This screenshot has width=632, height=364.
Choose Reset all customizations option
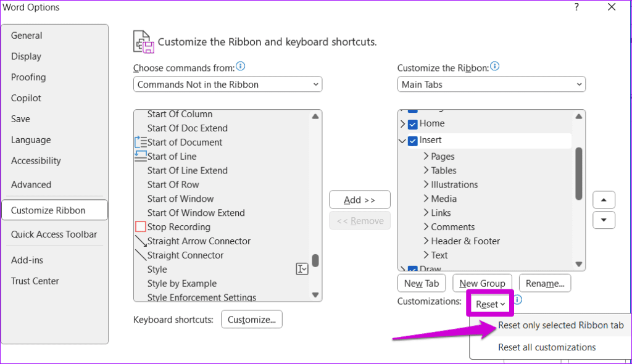[547, 347]
